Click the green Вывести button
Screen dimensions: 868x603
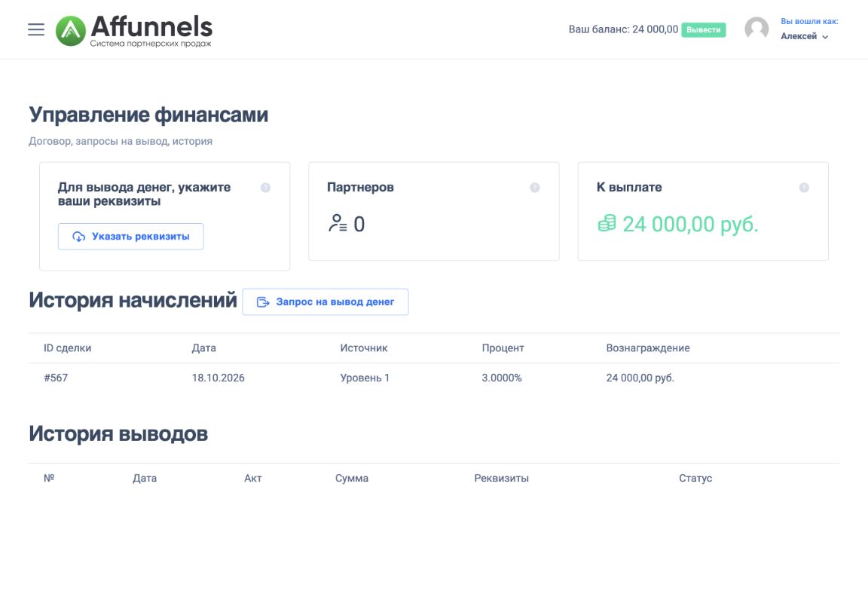(x=703, y=30)
